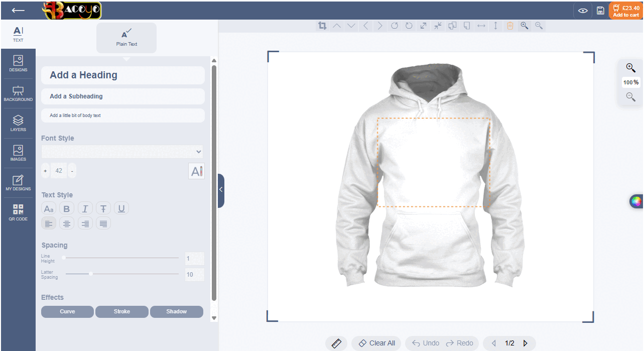Image resolution: width=644 pixels, height=351 pixels.
Task: Click the Add to cart button
Action: coord(625,11)
